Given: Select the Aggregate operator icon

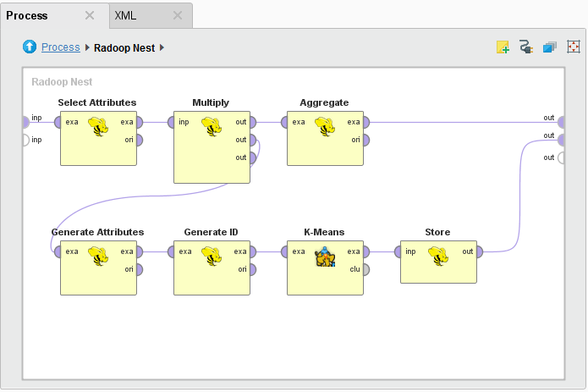Looking at the screenshot, I should pyautogui.click(x=325, y=128).
